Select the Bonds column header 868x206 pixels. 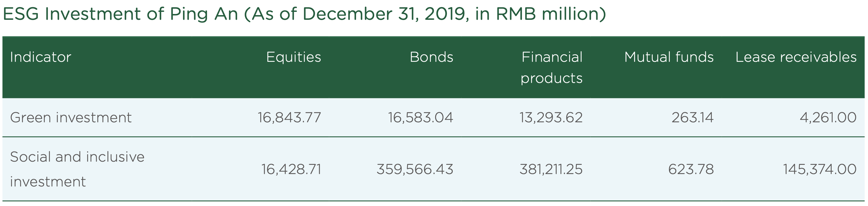coord(431,57)
